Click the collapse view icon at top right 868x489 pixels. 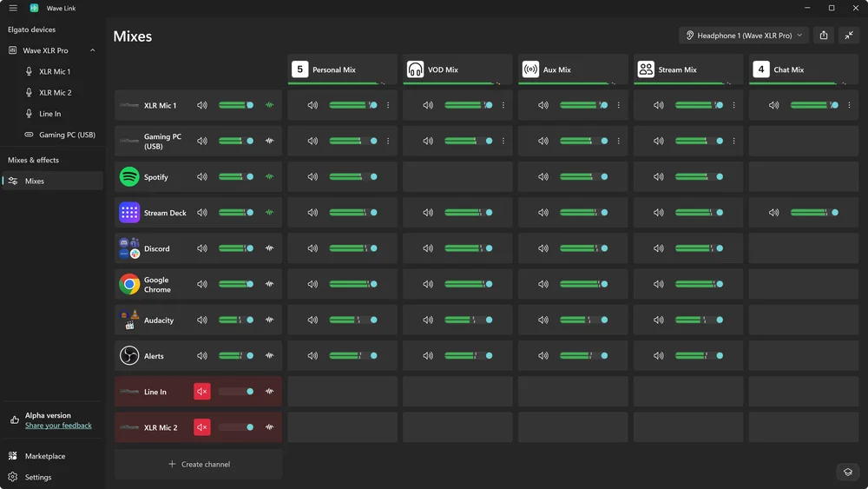[849, 36]
